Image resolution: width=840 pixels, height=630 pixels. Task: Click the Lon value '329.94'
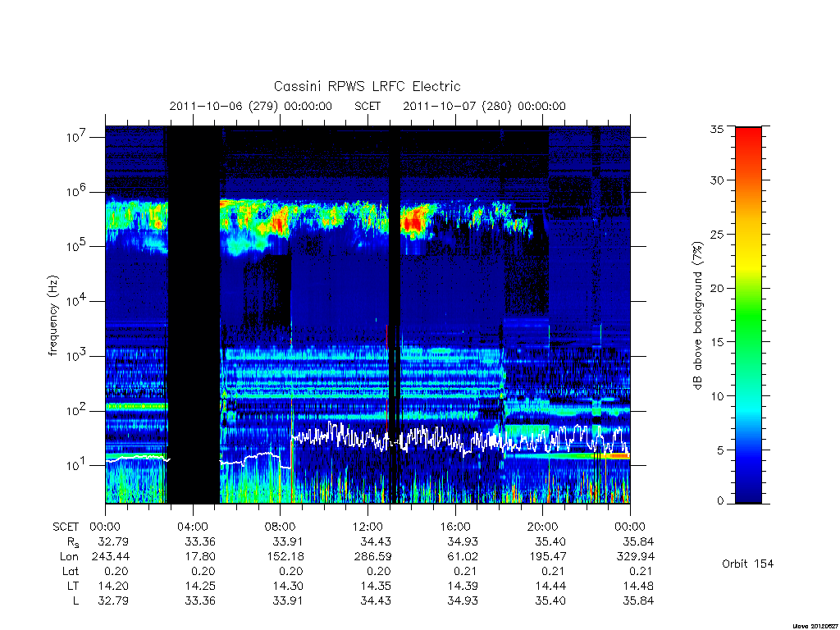636,557
